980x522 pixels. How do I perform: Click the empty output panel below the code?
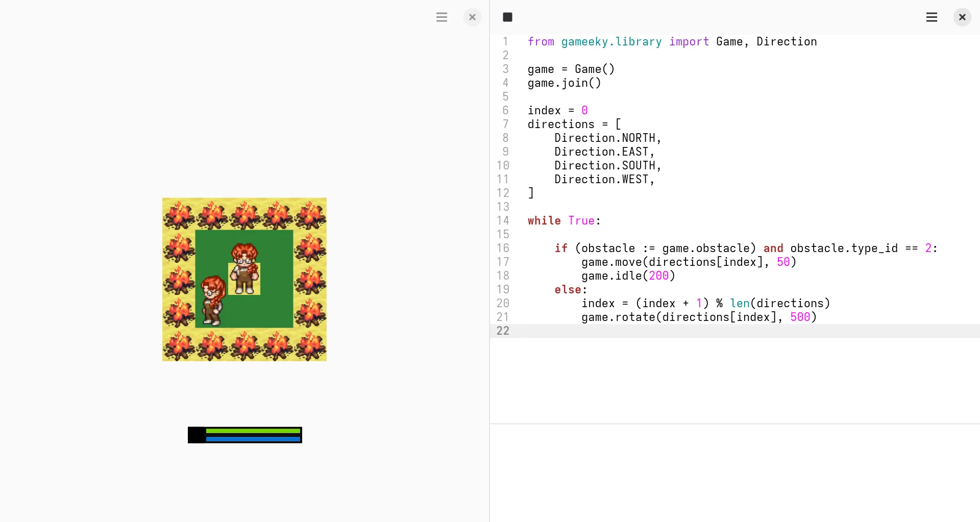pos(734,472)
